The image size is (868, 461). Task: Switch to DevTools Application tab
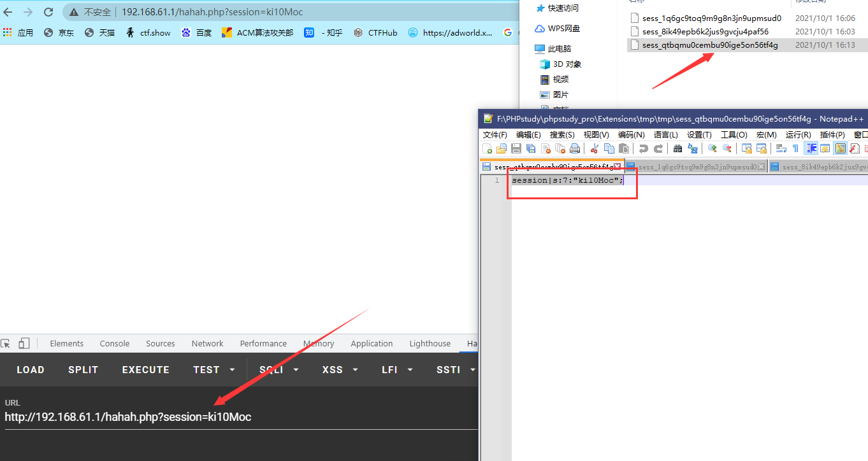click(x=372, y=343)
